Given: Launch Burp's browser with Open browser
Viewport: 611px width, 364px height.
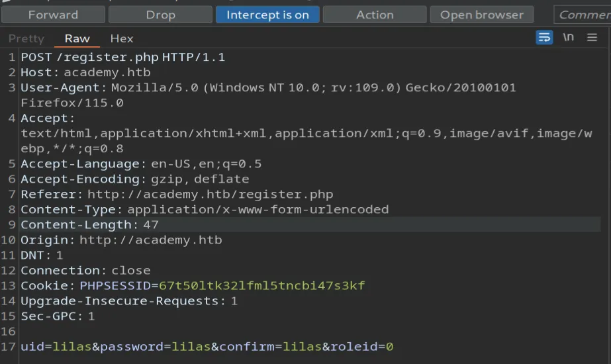Looking at the screenshot, I should [x=481, y=15].
